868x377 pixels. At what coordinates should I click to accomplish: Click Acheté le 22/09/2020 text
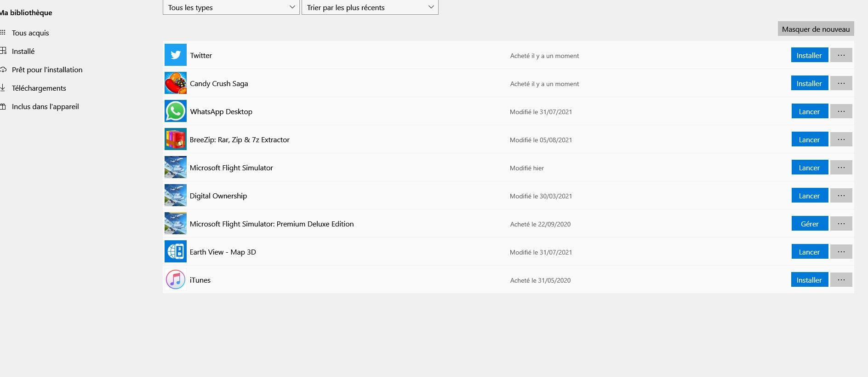pyautogui.click(x=540, y=224)
